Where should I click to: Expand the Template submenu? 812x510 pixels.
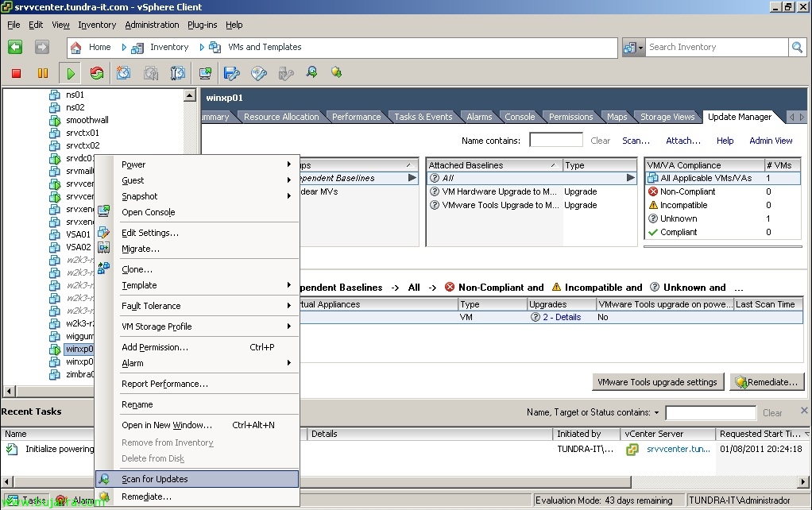[289, 284]
